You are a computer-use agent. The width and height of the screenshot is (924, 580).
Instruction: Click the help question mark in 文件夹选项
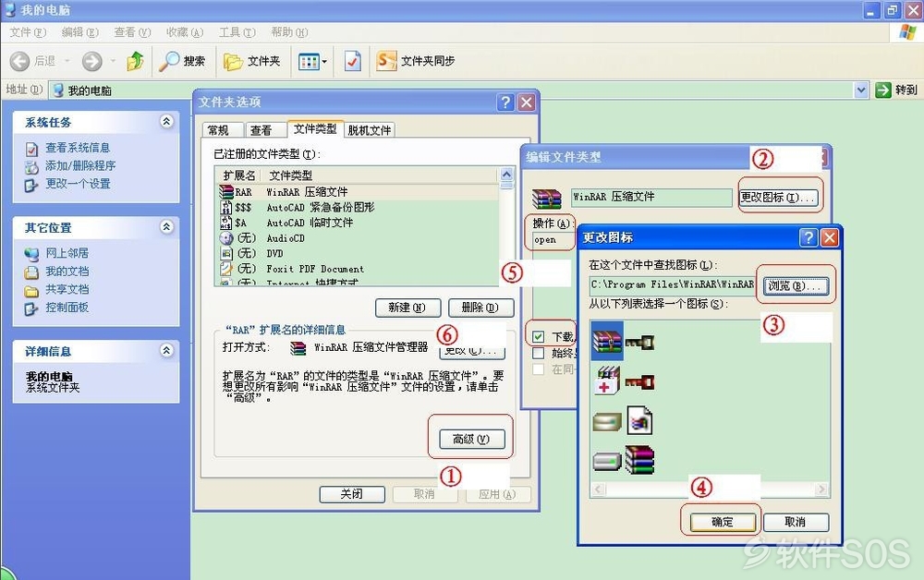click(505, 103)
